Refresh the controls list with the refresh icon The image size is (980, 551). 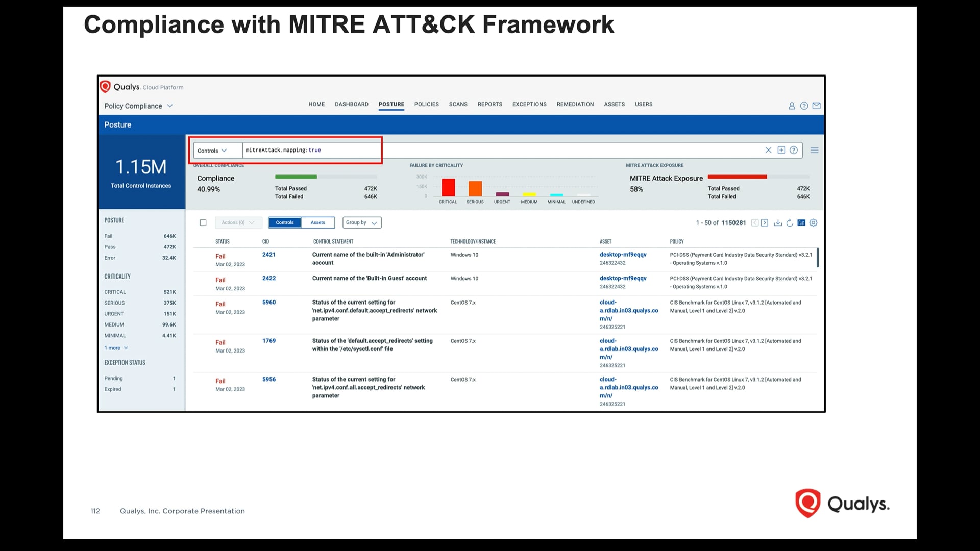click(789, 222)
